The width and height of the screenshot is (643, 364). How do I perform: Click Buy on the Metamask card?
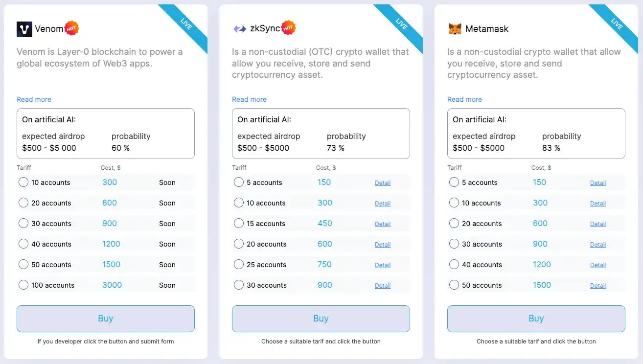[x=536, y=318]
